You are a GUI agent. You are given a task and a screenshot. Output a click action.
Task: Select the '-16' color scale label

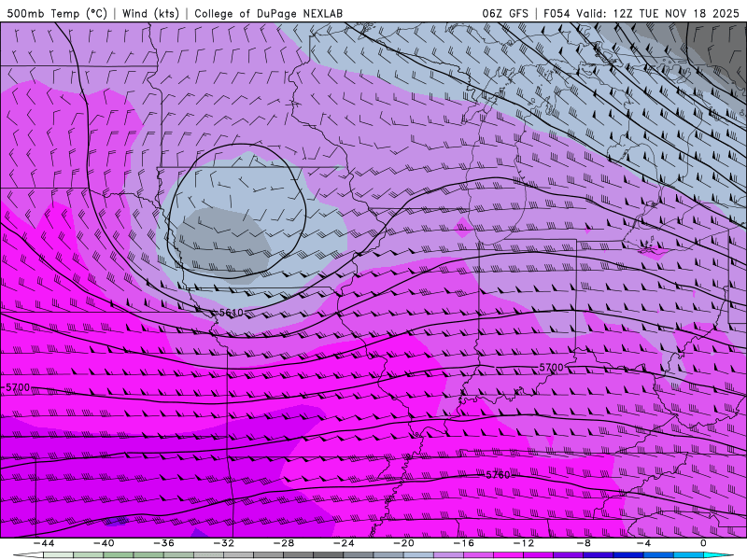click(x=463, y=543)
